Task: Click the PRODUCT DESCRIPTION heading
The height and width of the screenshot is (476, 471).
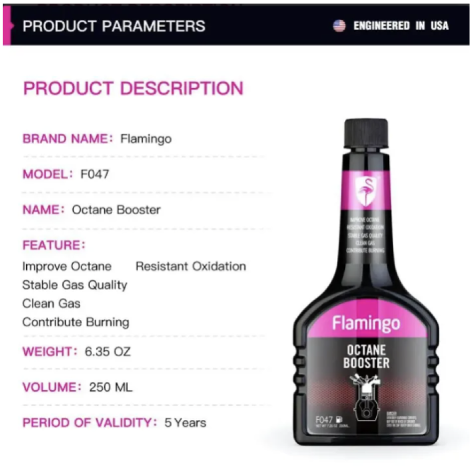Action: pyautogui.click(x=133, y=88)
